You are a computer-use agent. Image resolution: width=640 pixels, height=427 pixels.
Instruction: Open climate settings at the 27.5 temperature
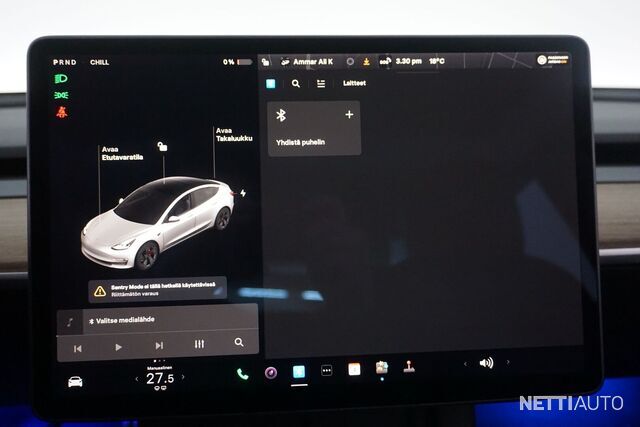[160, 378]
